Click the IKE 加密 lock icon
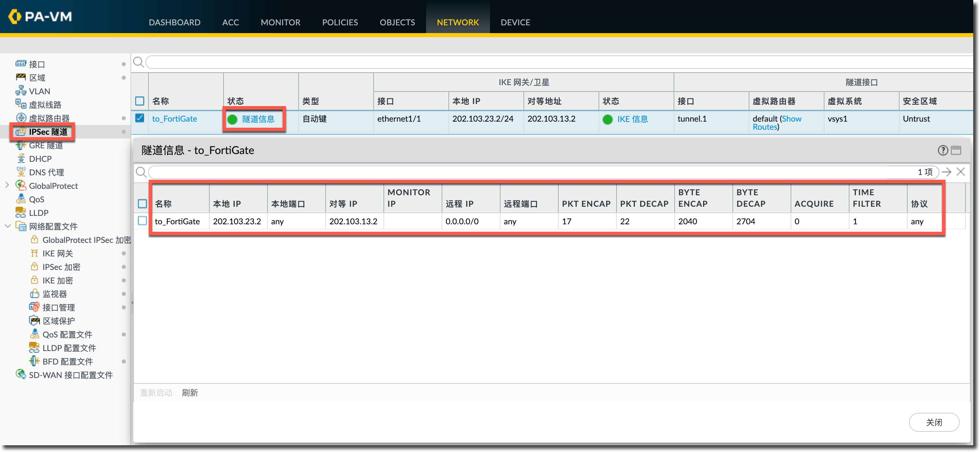The width and height of the screenshot is (980, 452). [x=34, y=280]
